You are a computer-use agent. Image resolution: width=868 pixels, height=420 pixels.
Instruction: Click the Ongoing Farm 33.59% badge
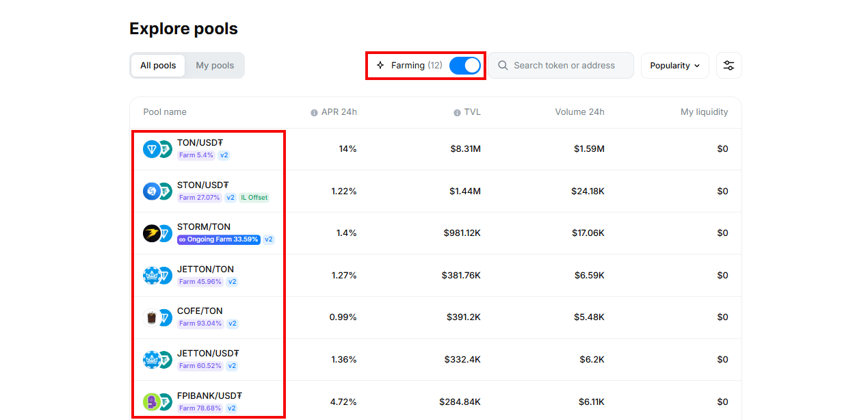point(219,239)
